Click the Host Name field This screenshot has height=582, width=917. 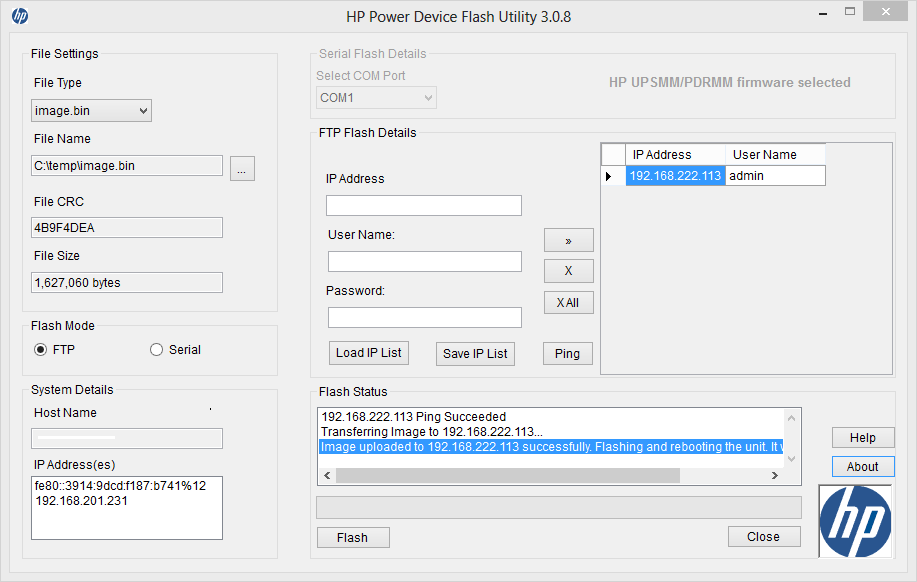(127, 438)
